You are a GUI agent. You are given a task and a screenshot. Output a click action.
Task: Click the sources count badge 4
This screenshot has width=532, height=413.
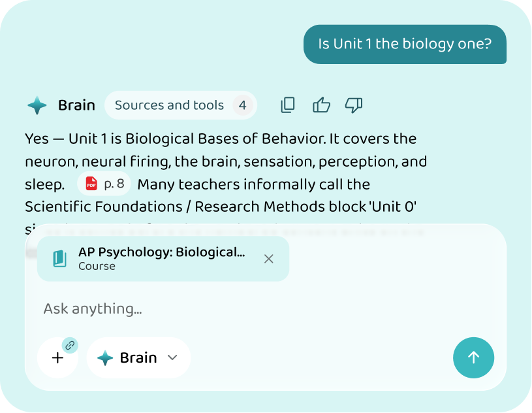click(243, 105)
